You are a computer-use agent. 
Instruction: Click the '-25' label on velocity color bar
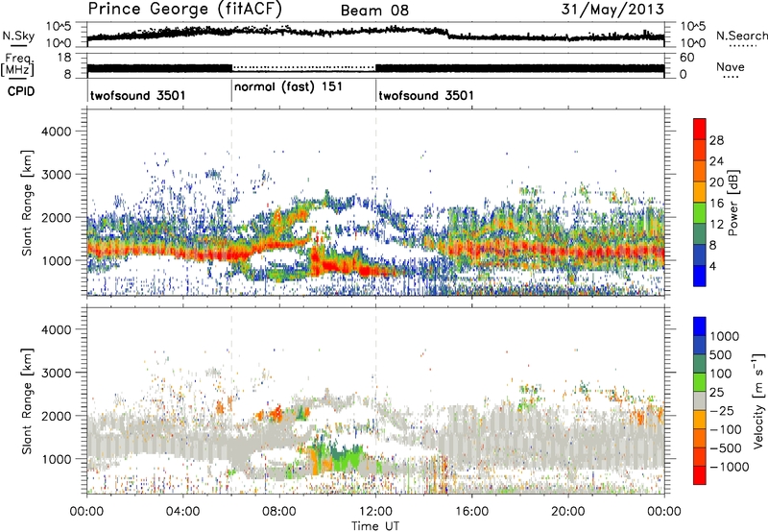tap(722, 410)
